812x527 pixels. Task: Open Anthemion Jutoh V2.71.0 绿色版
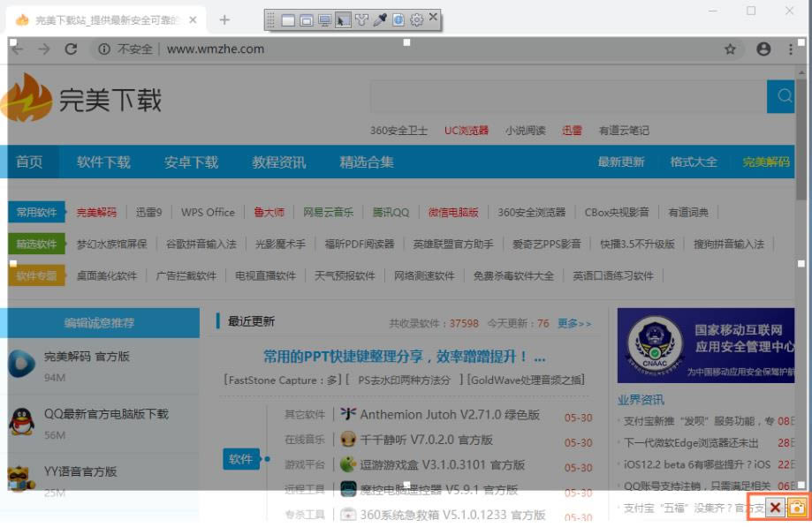(x=450, y=415)
